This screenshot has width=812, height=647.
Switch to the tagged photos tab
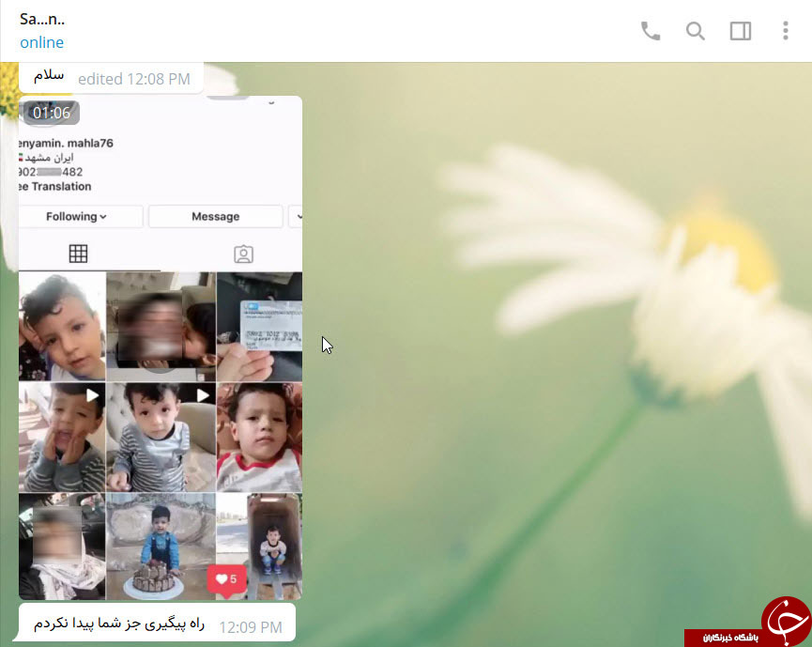pyautogui.click(x=243, y=254)
